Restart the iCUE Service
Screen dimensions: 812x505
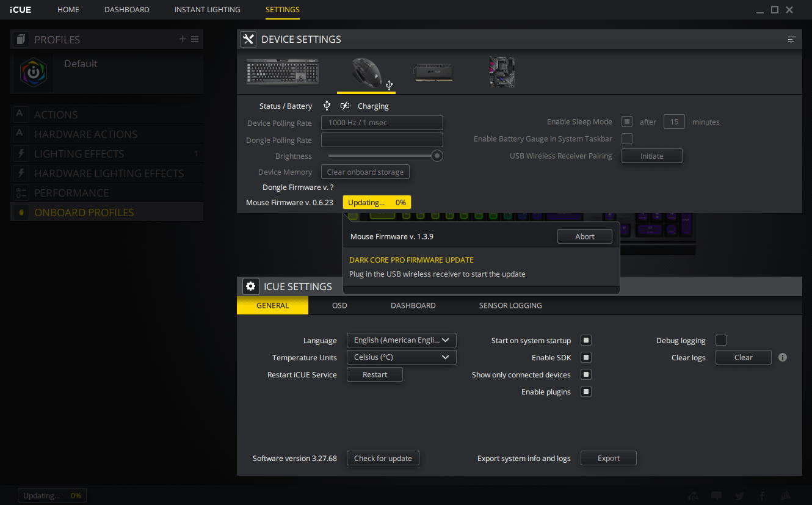(x=375, y=374)
